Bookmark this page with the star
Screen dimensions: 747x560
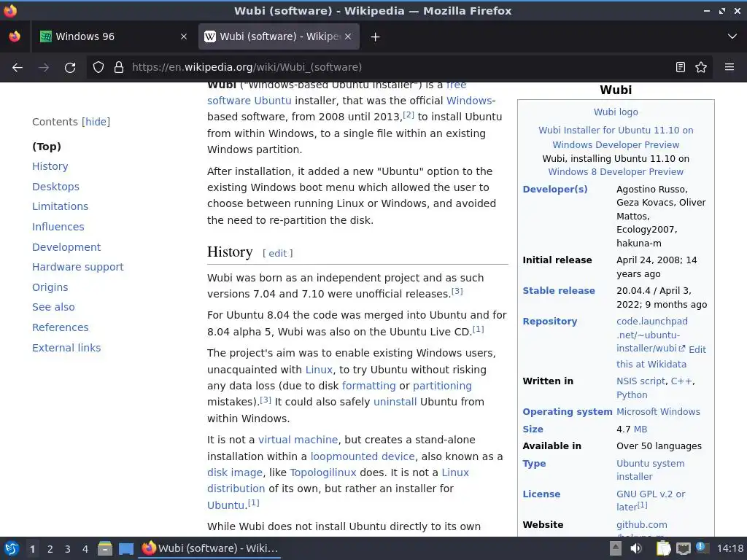tap(701, 67)
